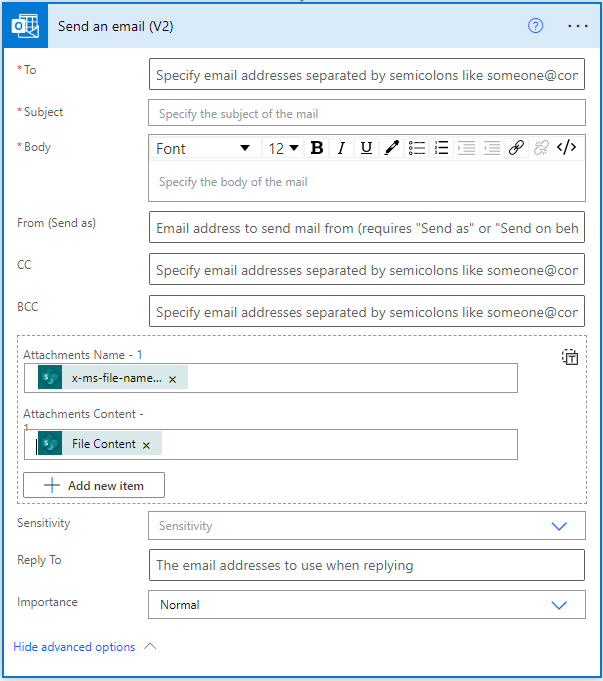
Task: Switch body editor to HTML code view
Action: click(x=566, y=148)
